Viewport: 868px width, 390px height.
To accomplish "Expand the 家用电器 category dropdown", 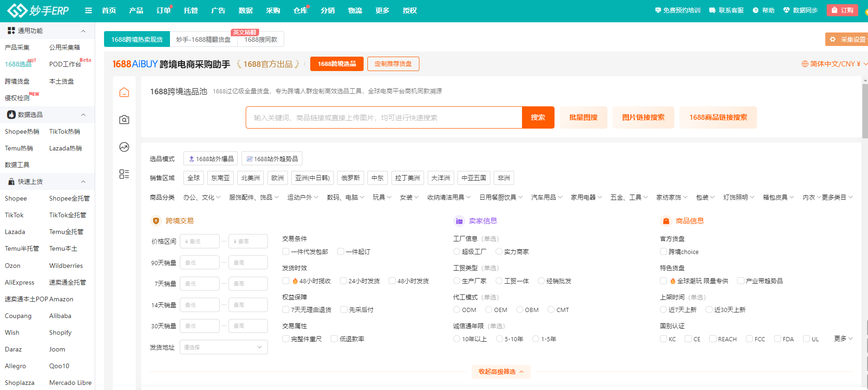I will [586, 197].
